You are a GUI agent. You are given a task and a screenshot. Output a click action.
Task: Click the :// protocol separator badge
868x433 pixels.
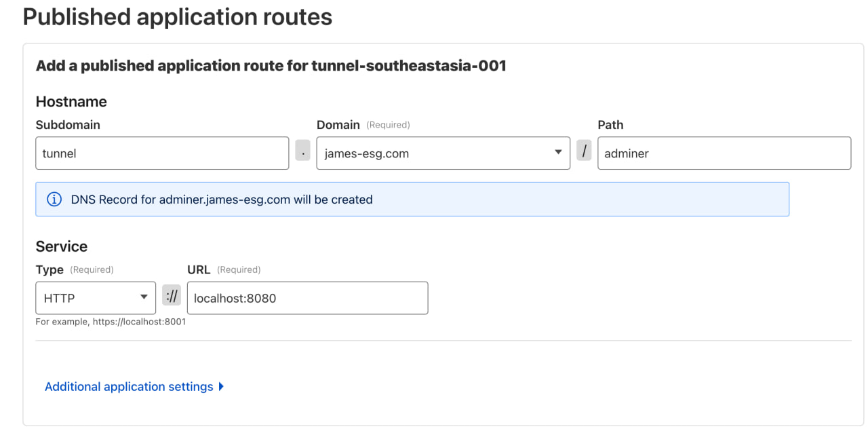tap(172, 296)
